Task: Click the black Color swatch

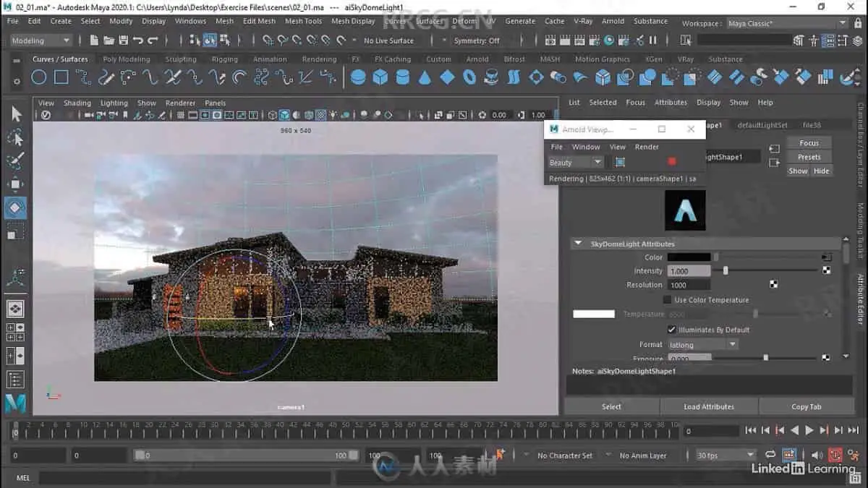Action: [689, 257]
